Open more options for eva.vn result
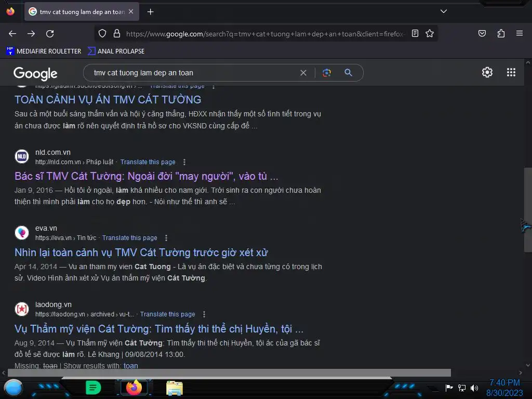The width and height of the screenshot is (532, 399). pos(166,238)
